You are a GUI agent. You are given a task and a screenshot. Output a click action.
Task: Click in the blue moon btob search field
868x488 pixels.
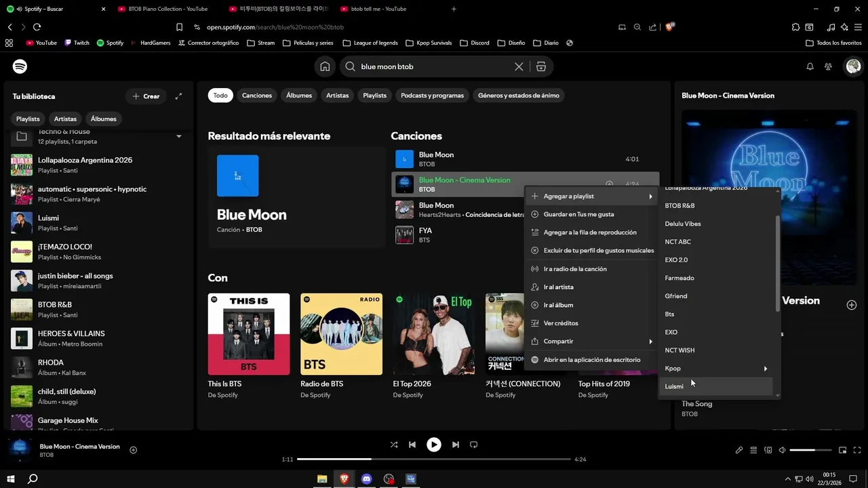pos(434,66)
